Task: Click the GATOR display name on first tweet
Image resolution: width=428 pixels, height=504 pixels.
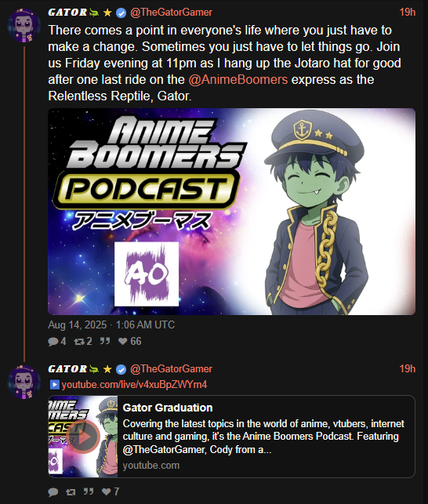Action: point(67,13)
